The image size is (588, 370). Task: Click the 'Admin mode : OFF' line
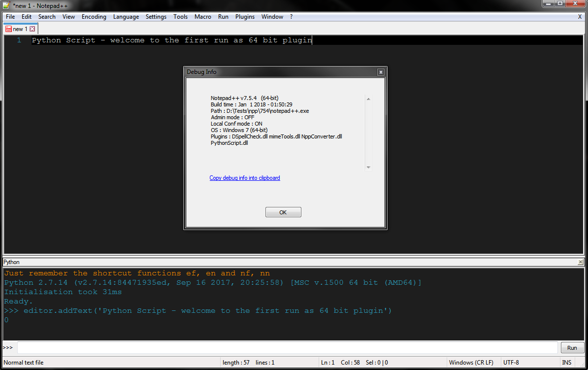coord(232,117)
